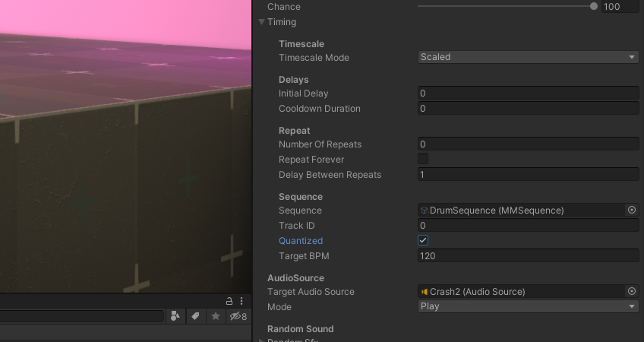
Task: Click the Repeat section header
Action: pos(294,131)
